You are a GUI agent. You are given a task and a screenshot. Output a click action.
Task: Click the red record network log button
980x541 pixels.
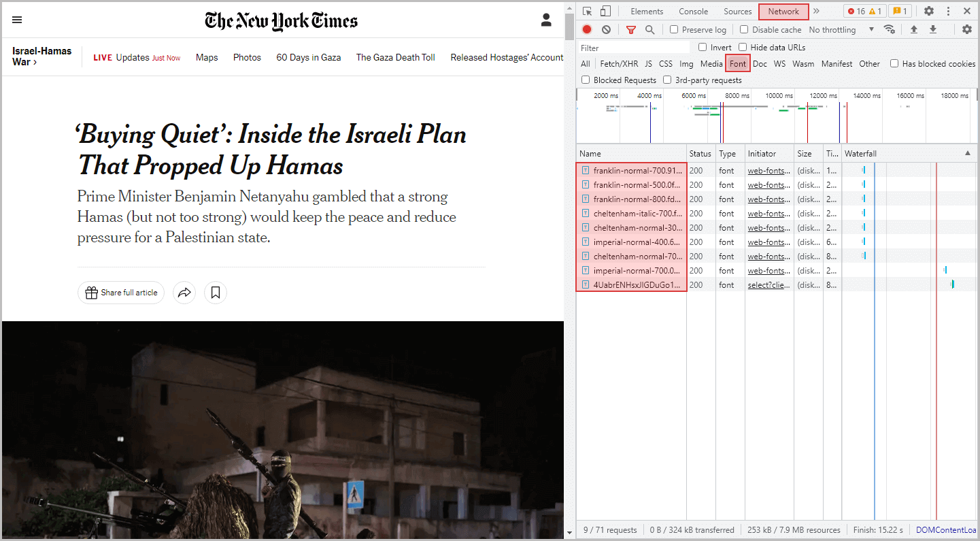coord(587,29)
